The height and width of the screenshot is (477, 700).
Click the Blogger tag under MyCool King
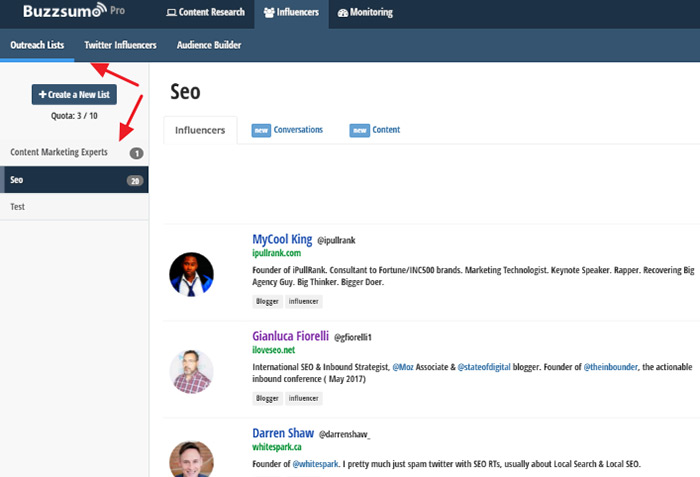(x=267, y=301)
